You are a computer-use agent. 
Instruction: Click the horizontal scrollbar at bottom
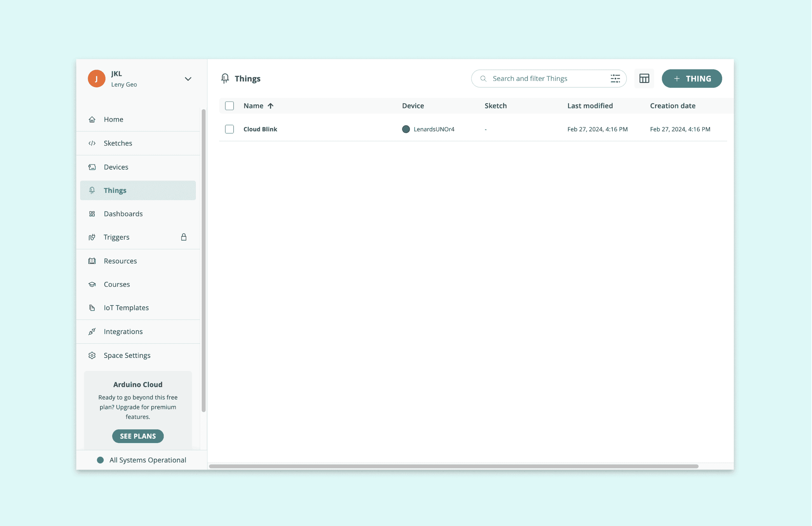point(453,466)
